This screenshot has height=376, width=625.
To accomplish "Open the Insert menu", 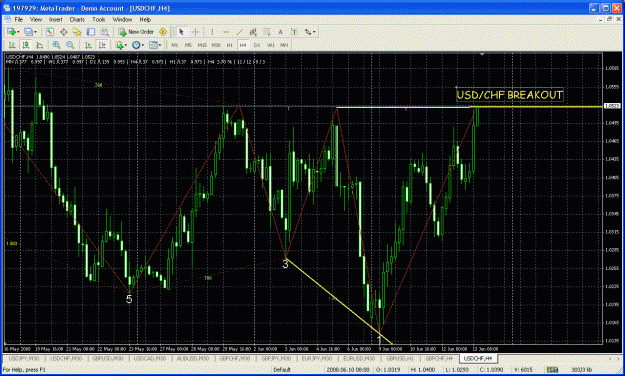I will [x=56, y=20].
